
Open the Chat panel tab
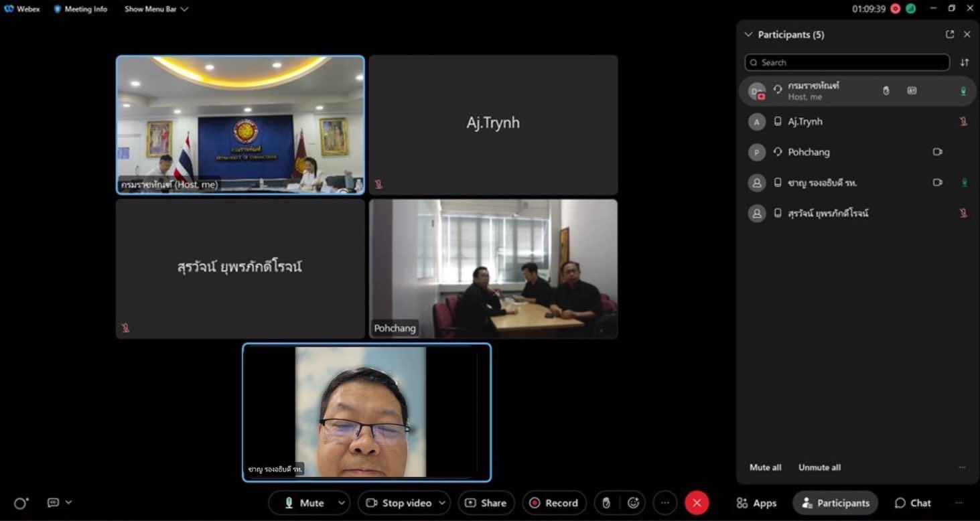912,503
